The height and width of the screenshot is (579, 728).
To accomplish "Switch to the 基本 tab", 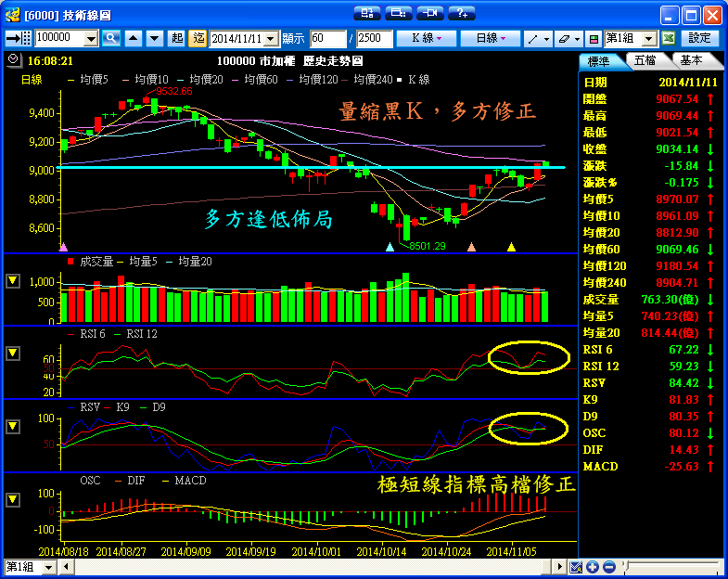I will pyautogui.click(x=691, y=60).
